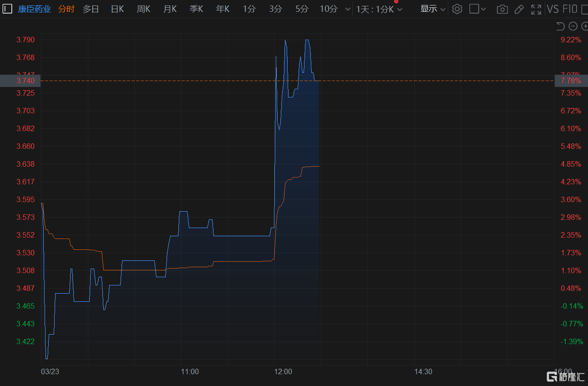Image resolution: width=588 pixels, height=386 pixels.
Task: Select the 分时 tab
Action: pyautogui.click(x=66, y=9)
